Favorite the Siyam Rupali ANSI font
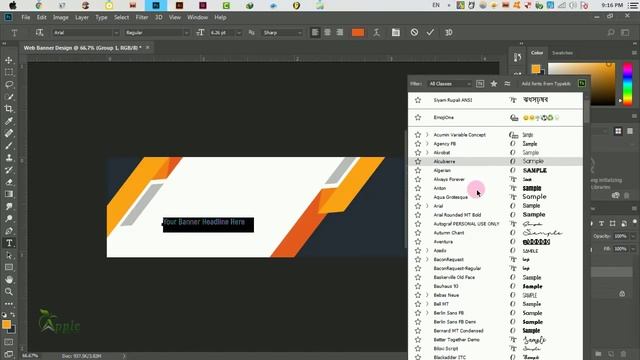 (x=418, y=100)
